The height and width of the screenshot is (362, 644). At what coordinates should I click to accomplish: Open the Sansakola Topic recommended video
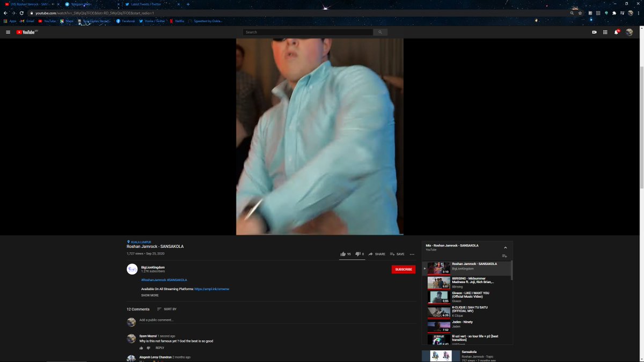tap(467, 356)
